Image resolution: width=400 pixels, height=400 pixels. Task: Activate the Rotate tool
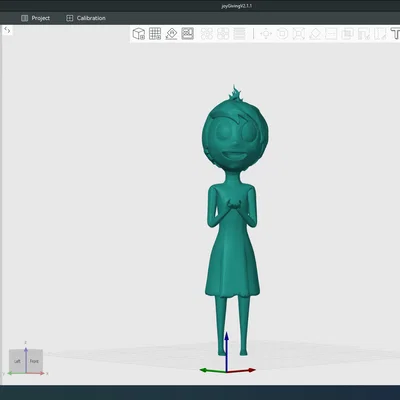(x=282, y=34)
